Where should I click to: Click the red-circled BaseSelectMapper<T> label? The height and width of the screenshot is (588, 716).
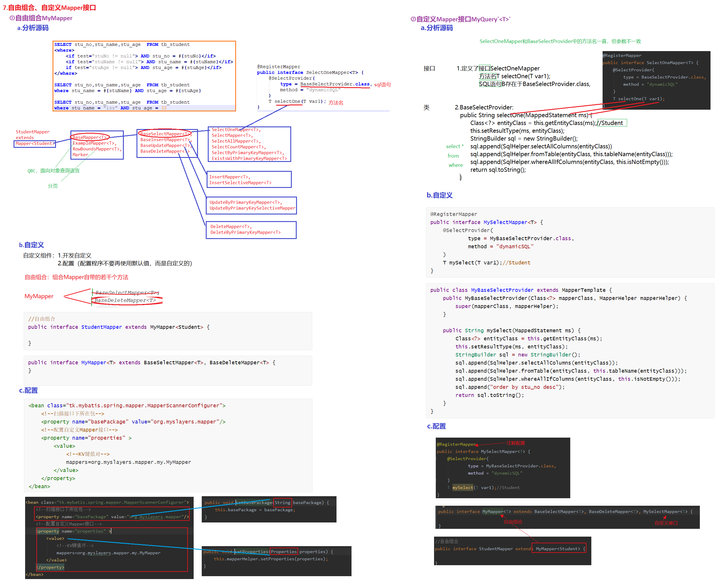pos(165,134)
